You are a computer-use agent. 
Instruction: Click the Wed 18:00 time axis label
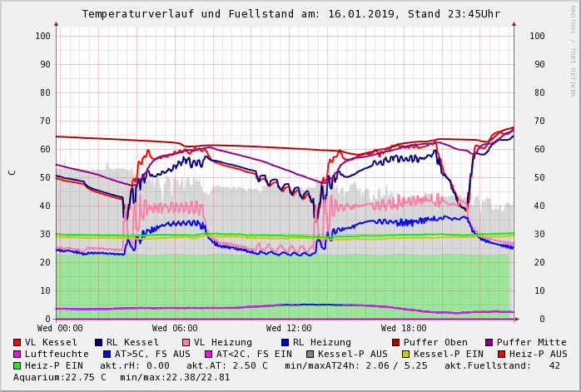[x=404, y=329]
